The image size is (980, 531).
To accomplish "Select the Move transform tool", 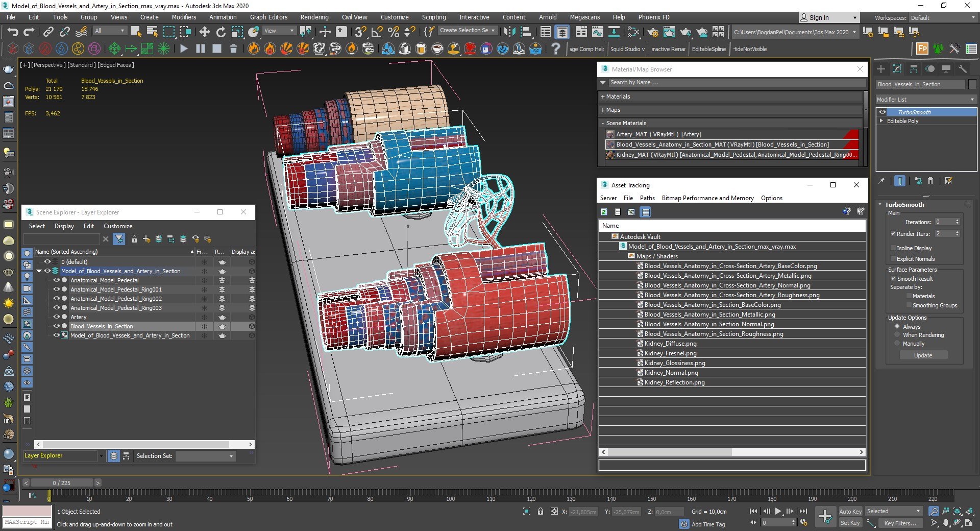I will [x=204, y=32].
